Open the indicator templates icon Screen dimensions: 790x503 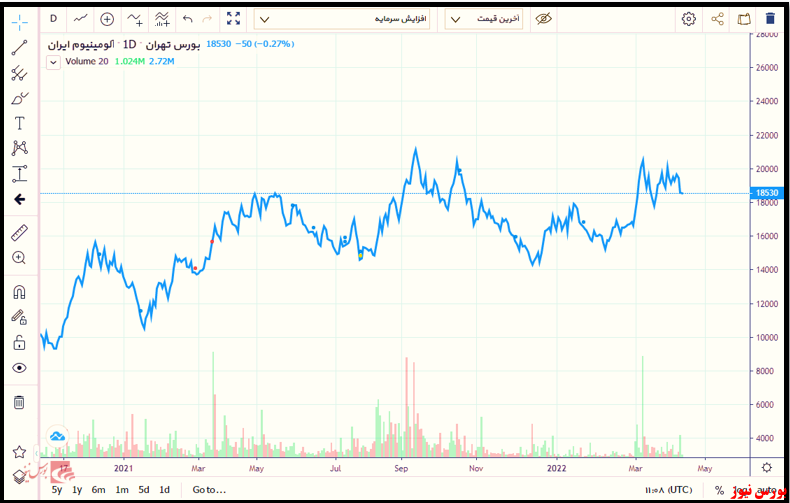(162, 19)
